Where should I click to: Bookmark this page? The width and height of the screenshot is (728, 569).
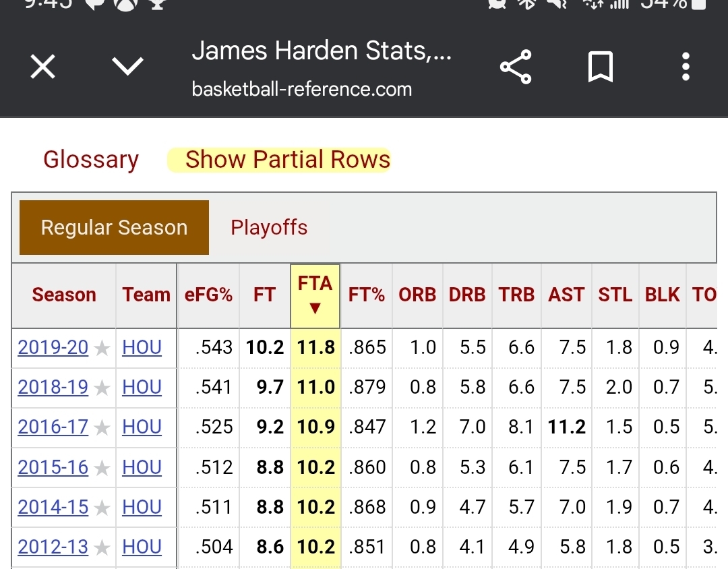pyautogui.click(x=600, y=67)
